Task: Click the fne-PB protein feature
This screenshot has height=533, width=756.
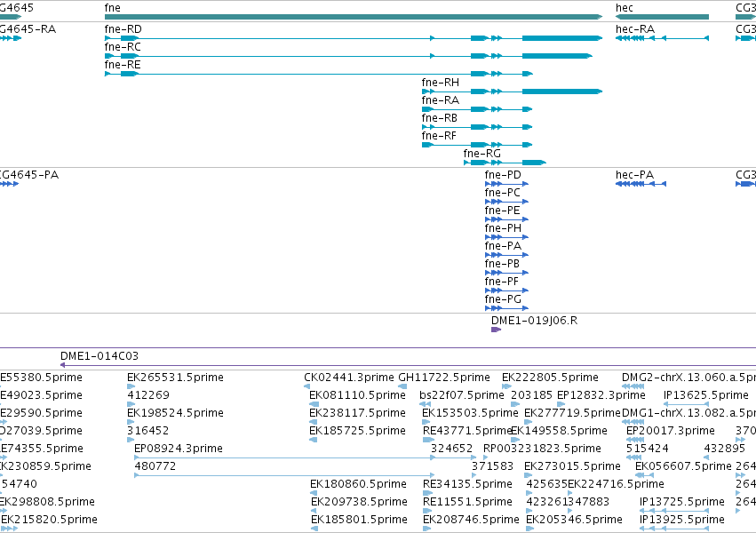Action: pos(506,273)
